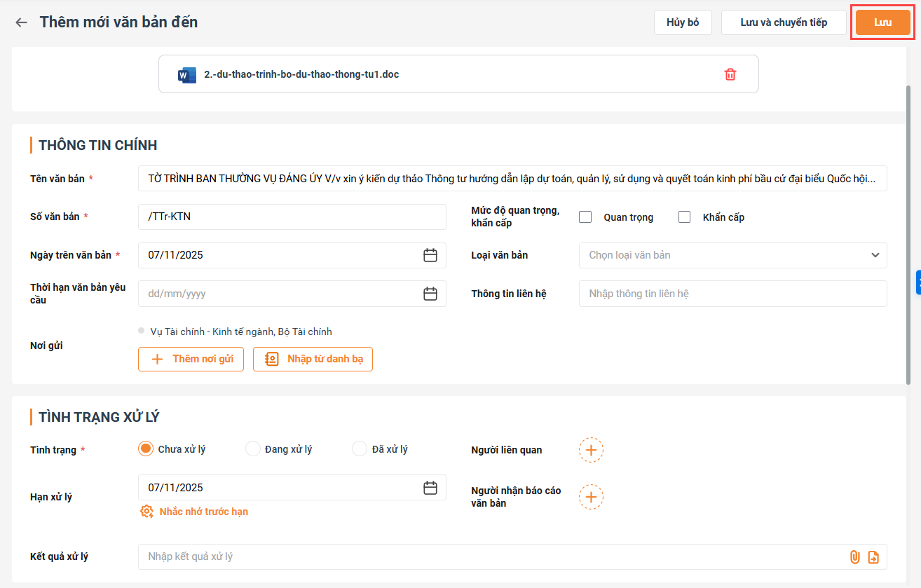Open calendar for Thời hạn văn bản yêu cầu
The width and height of the screenshot is (921, 588).
click(430, 294)
